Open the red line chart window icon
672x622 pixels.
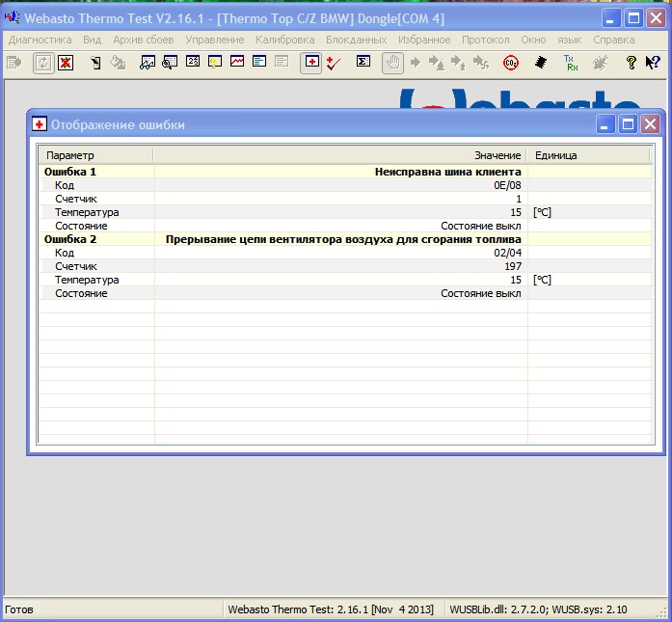[237, 62]
